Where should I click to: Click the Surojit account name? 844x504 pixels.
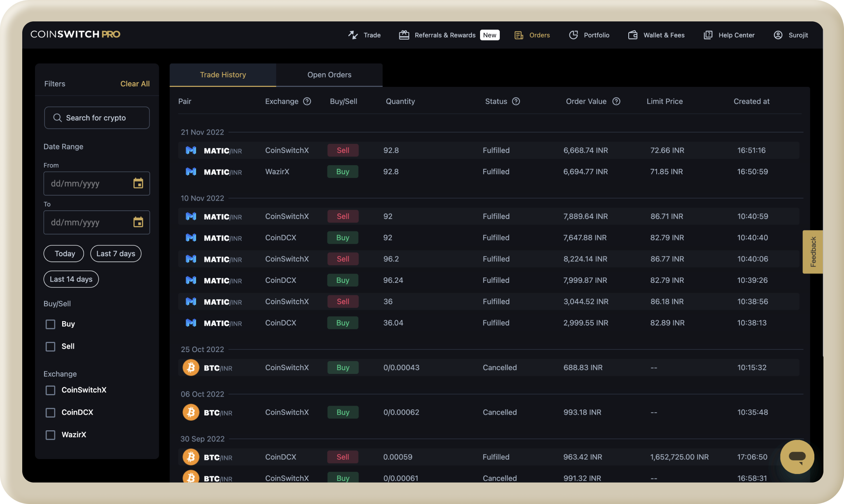[x=798, y=35]
